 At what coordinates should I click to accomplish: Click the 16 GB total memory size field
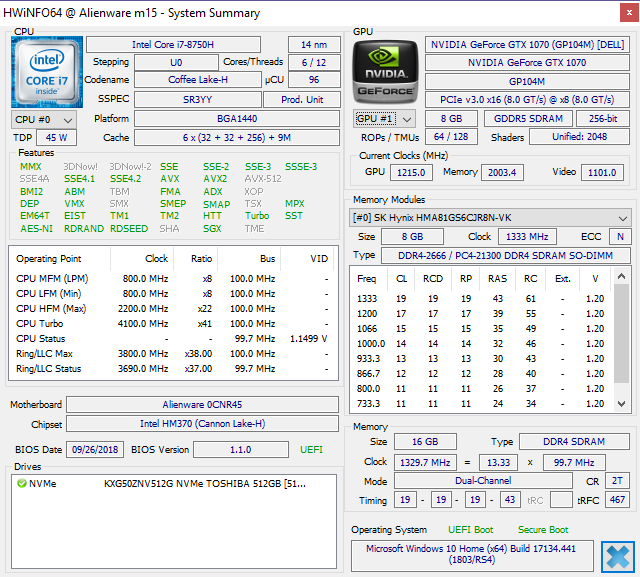click(425, 442)
